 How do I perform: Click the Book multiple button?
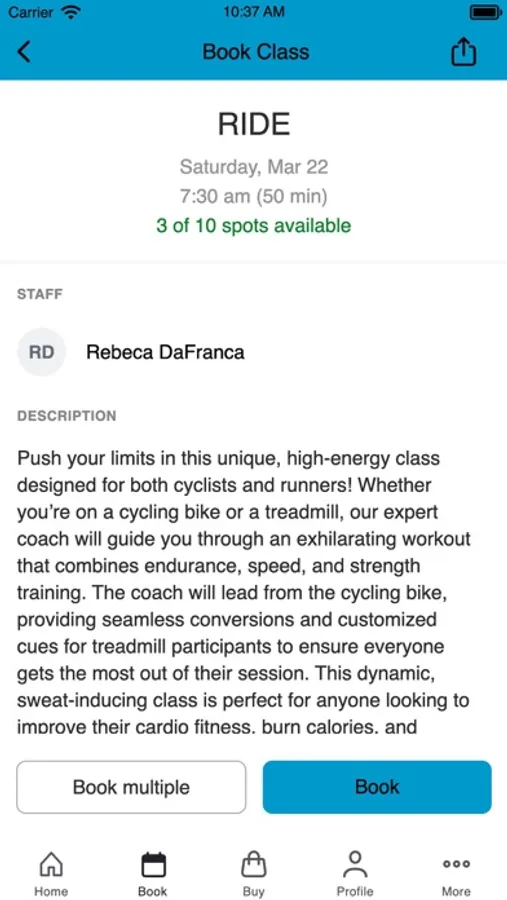(131, 787)
